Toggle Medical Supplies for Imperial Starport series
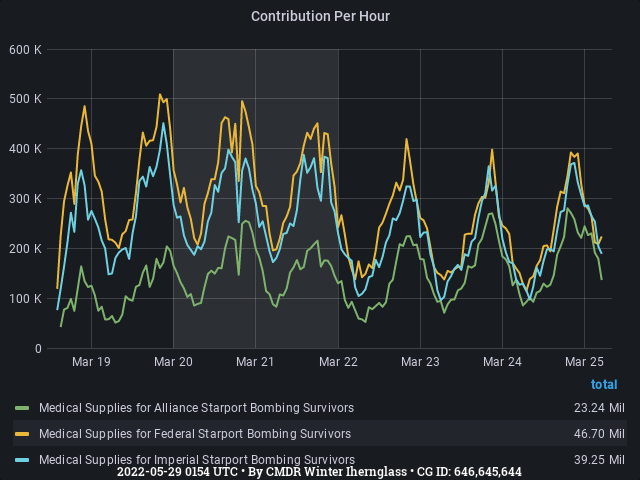The height and width of the screenshot is (480, 640). (197, 460)
